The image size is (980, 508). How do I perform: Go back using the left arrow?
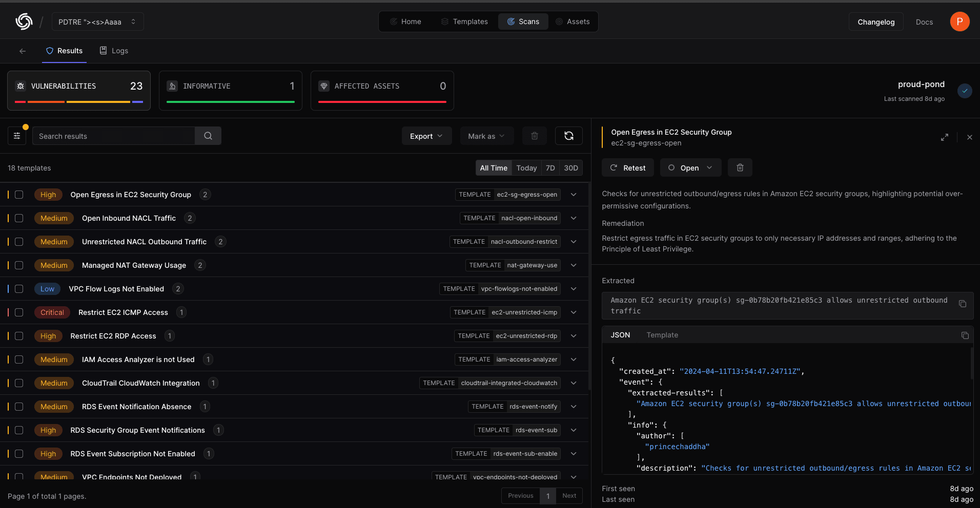23,51
